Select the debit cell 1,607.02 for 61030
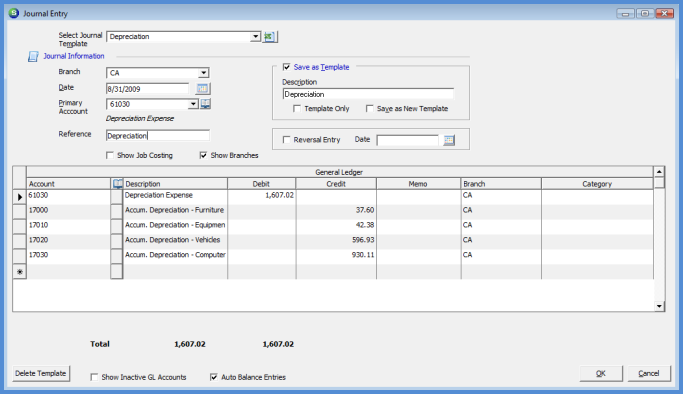This screenshot has width=683, height=394. tap(261, 197)
